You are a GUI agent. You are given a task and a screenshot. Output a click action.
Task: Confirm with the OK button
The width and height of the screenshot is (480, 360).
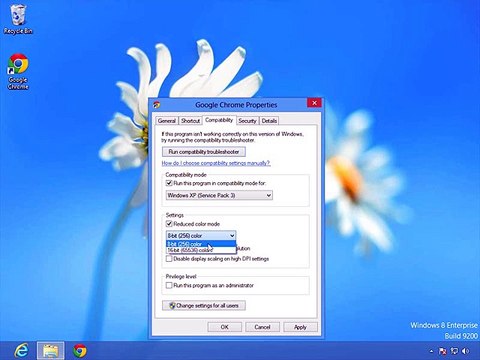tap(225, 327)
